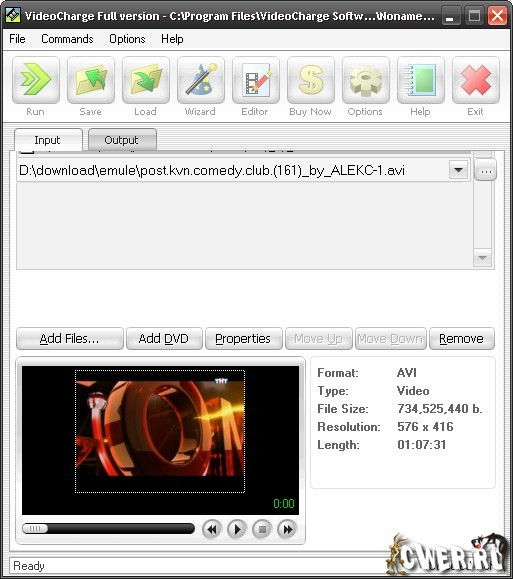
Task: Click the 0:00 preview time counter
Action: point(284,504)
